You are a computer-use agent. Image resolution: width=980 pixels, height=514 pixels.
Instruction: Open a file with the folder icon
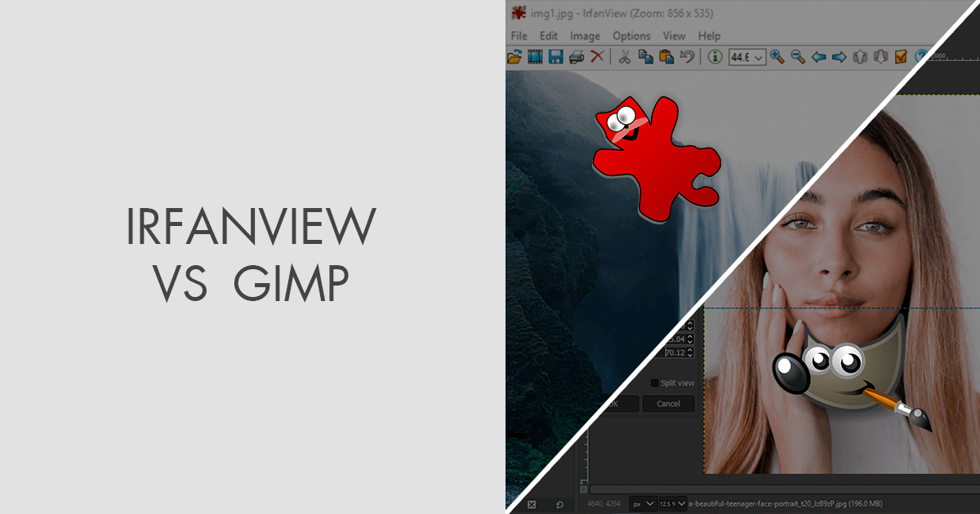coord(514,58)
